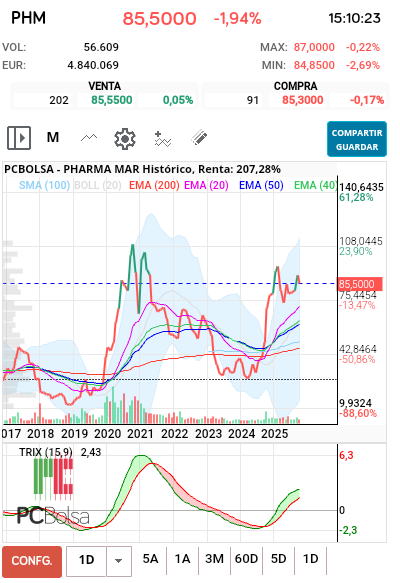Select the 5D time range
This screenshot has width=400, height=583.
click(x=278, y=559)
